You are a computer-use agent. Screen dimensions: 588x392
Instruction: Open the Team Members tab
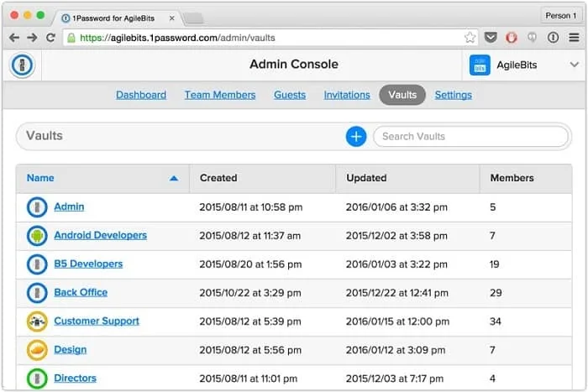coord(220,95)
